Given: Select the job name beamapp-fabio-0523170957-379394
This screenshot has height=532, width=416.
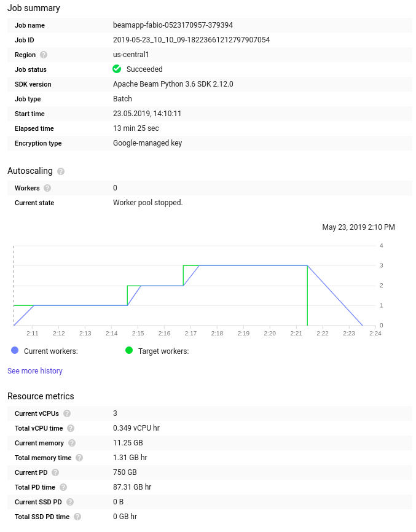Looking at the screenshot, I should (x=173, y=25).
